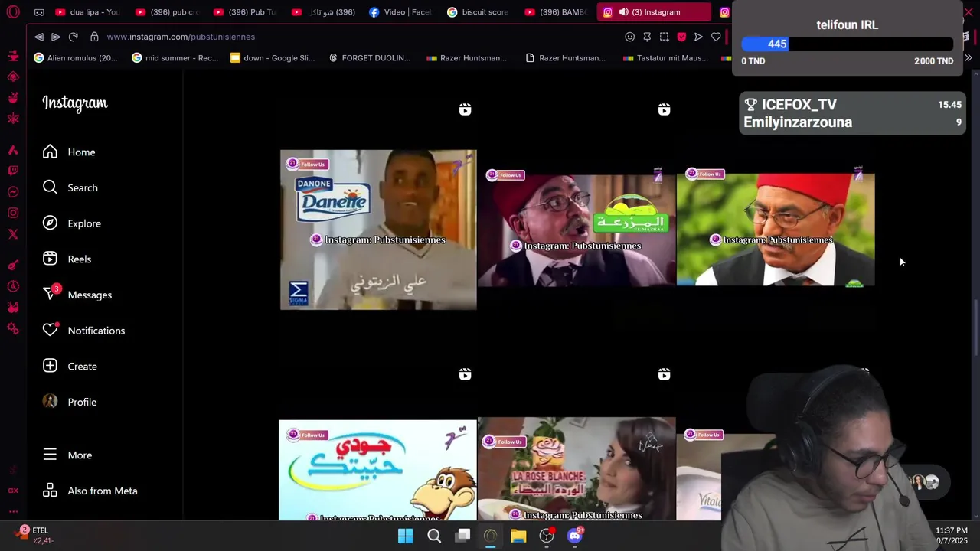Open the Windows Start menu
The height and width of the screenshot is (551, 980).
406,536
